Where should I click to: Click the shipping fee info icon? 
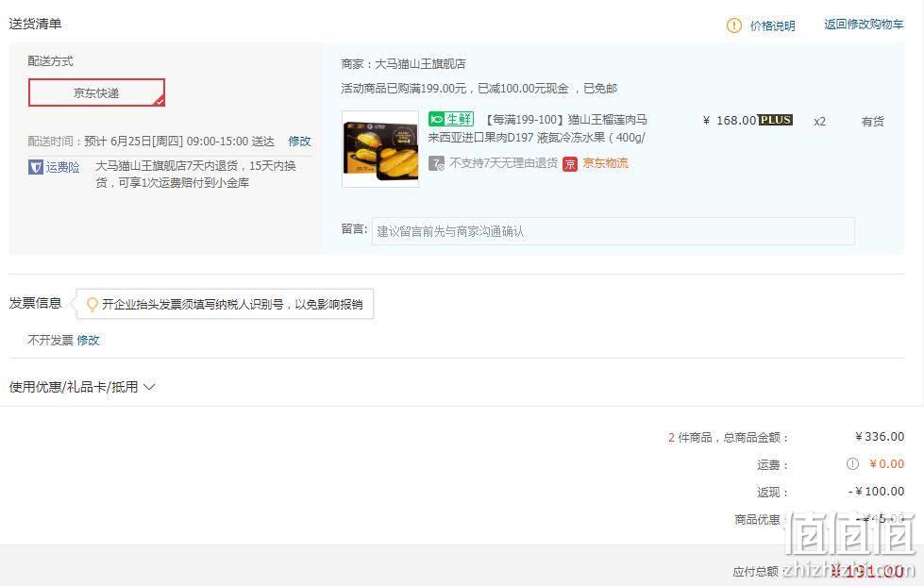point(852,464)
